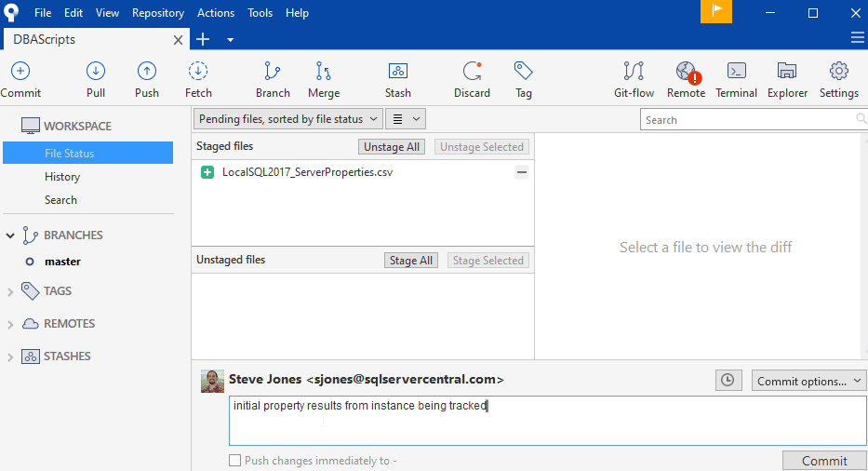Expand the TAGS section in sidebar
Viewport: 868px width, 471px height.
pyautogui.click(x=11, y=291)
